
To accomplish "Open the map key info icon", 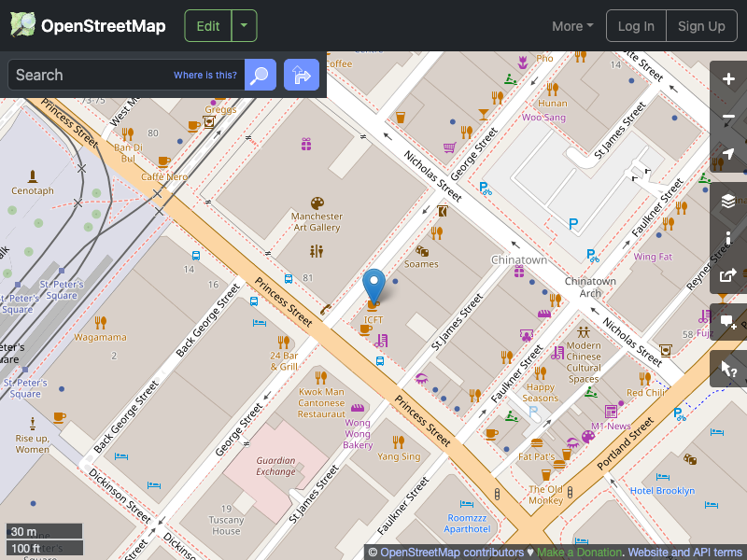I will click(728, 238).
